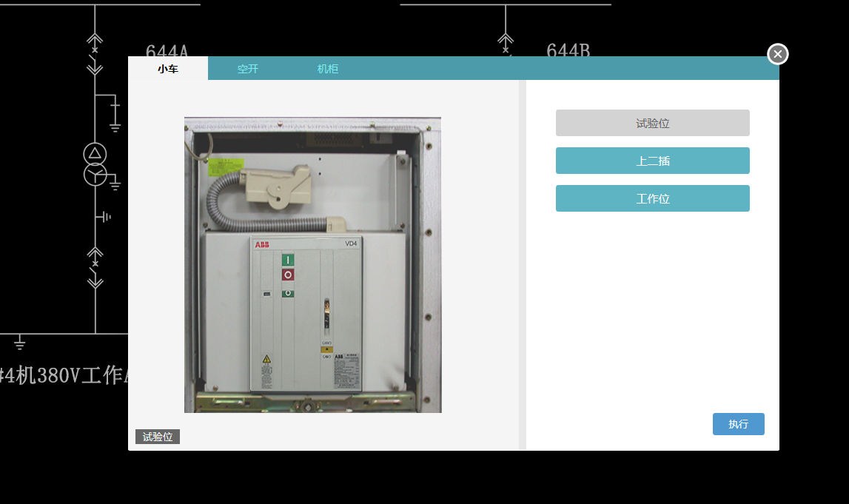The height and width of the screenshot is (504, 849).
Task: Switch to the 空开 tab
Action: pyautogui.click(x=248, y=69)
